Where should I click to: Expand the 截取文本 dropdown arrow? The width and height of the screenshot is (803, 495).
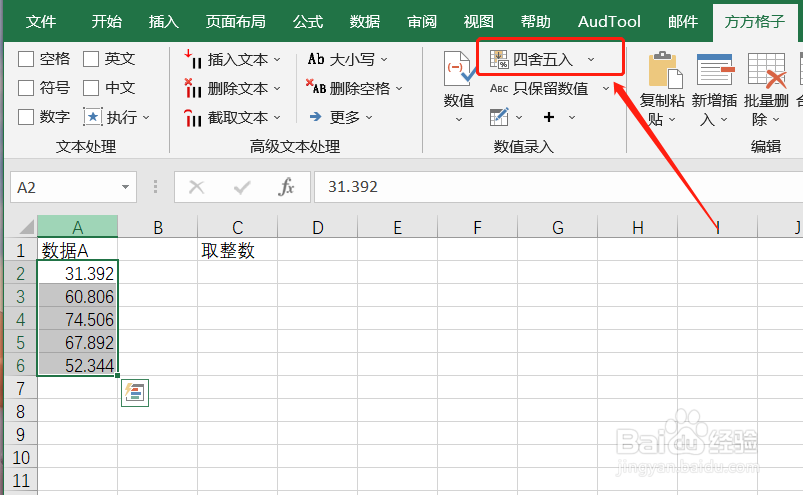pos(277,118)
